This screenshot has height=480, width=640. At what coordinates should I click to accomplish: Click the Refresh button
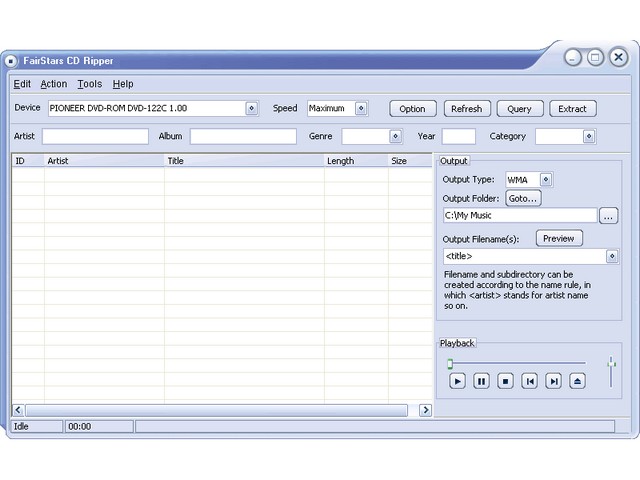tap(467, 109)
